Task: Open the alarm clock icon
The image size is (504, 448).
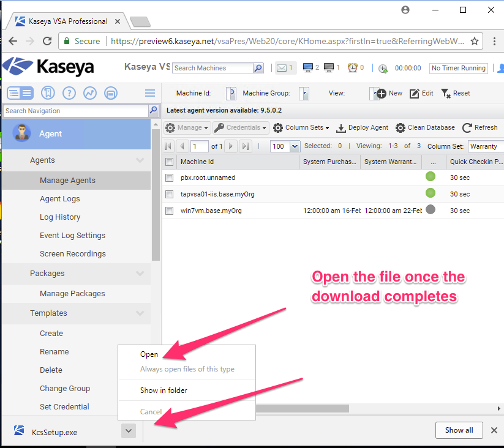Action: click(x=352, y=67)
